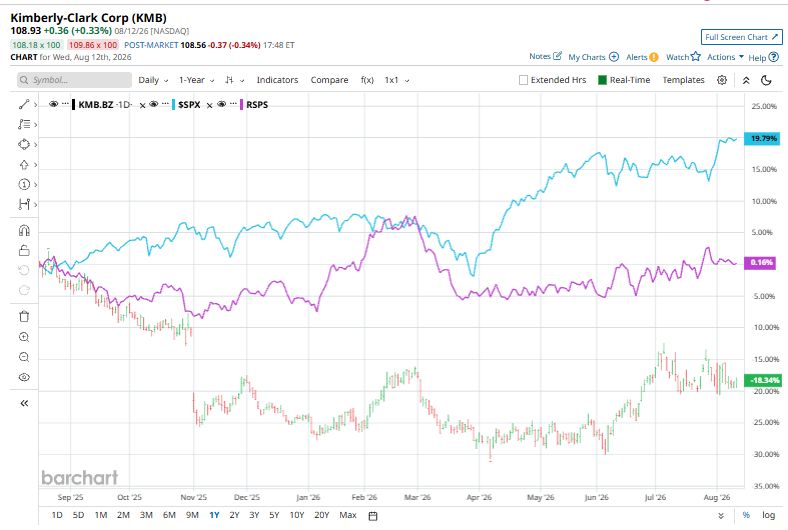Expand the arrow markers submenu chevron
This screenshot has width=788, height=530.
35,164
